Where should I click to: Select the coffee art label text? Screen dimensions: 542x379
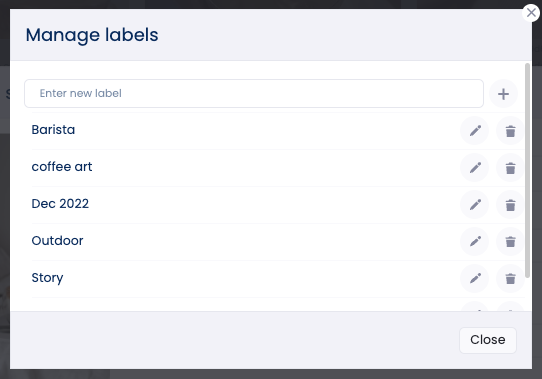click(x=62, y=167)
